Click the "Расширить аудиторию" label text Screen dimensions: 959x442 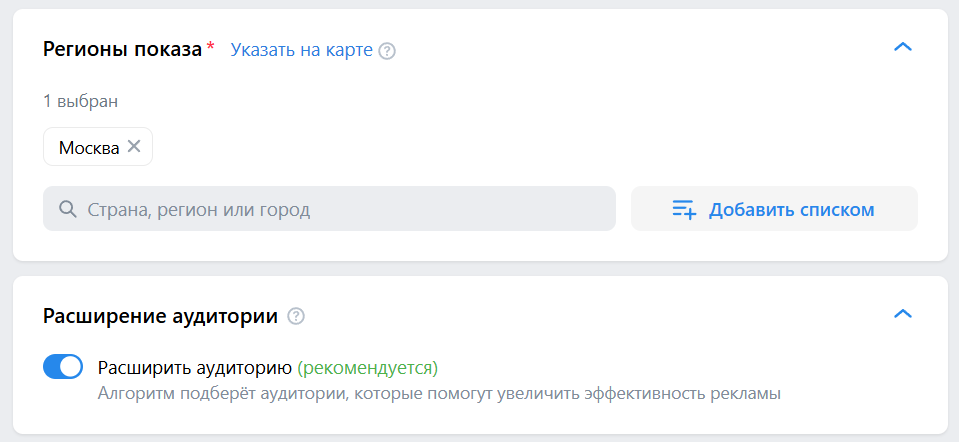point(195,367)
